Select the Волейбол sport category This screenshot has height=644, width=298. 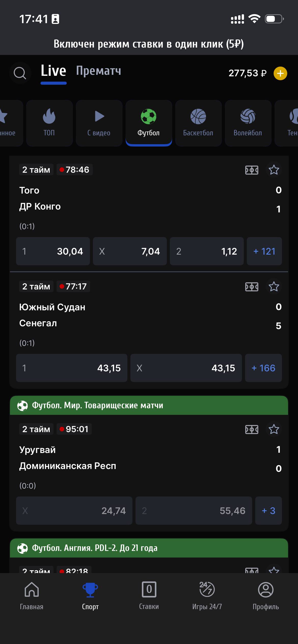248,123
